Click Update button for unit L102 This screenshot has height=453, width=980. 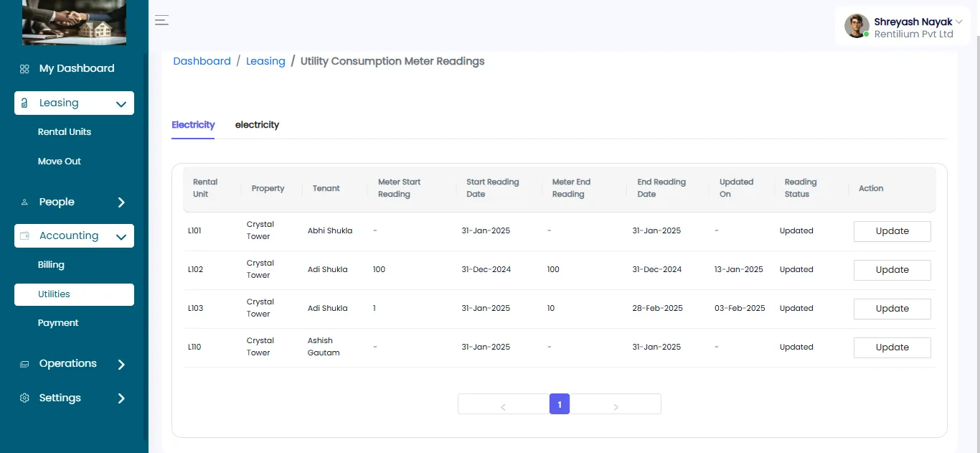click(x=892, y=270)
